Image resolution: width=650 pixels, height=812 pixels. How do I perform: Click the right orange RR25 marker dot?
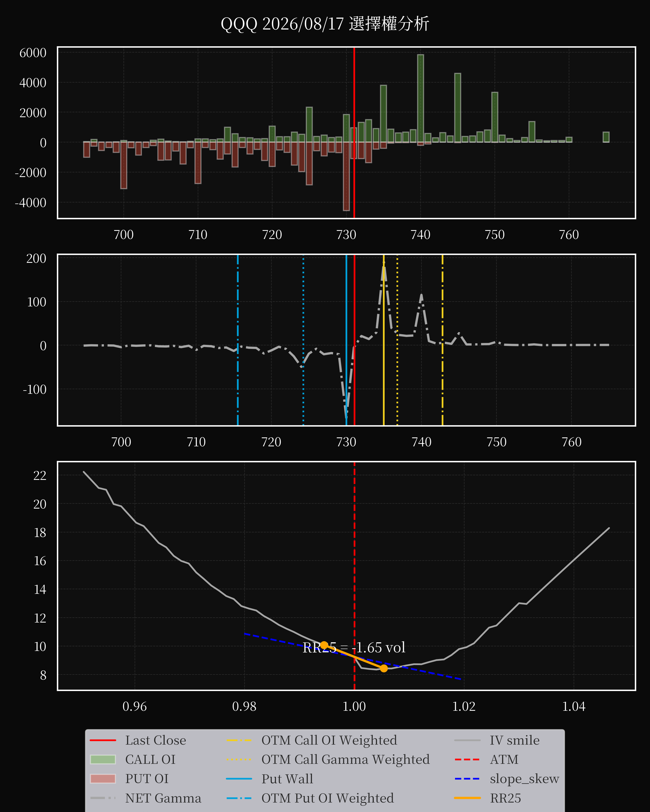(383, 668)
